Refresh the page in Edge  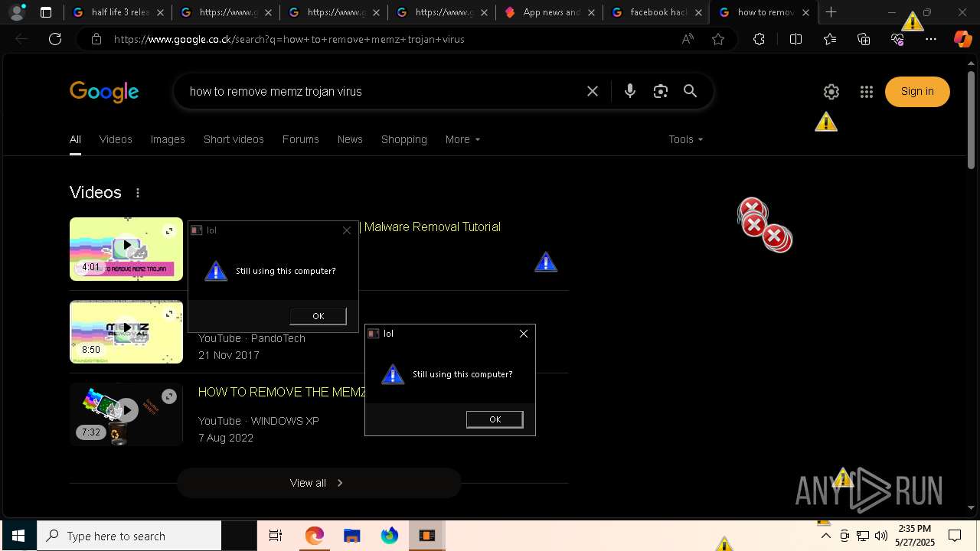55,39
